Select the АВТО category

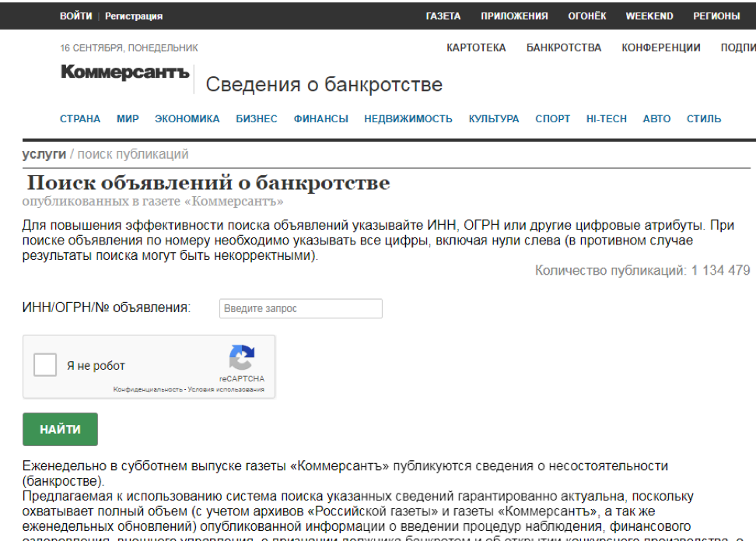click(656, 119)
